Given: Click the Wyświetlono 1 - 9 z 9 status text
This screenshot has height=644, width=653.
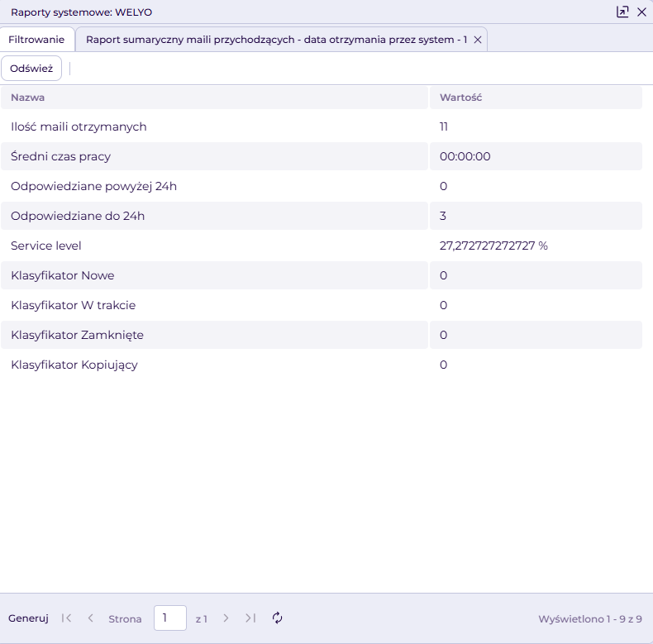Looking at the screenshot, I should (x=589, y=618).
